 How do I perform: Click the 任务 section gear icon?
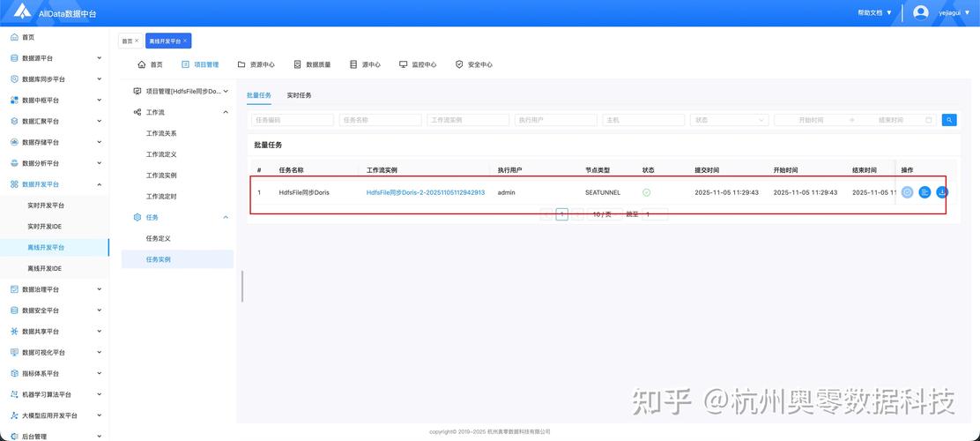pos(137,217)
